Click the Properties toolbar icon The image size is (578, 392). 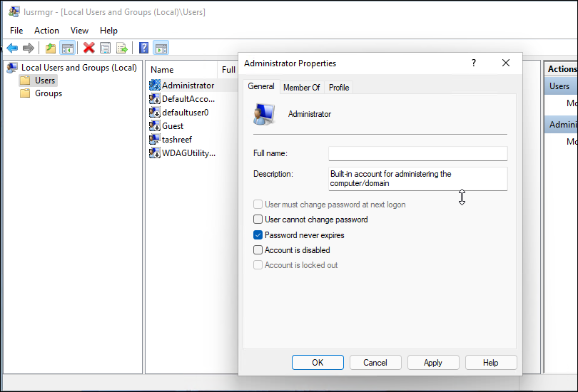[106, 48]
